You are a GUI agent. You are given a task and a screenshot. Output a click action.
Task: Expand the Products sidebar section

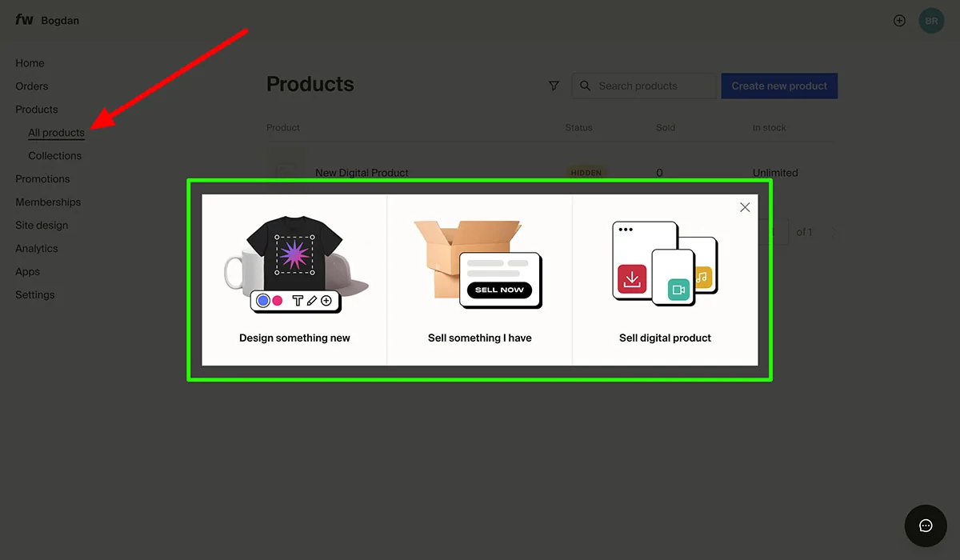coord(36,109)
